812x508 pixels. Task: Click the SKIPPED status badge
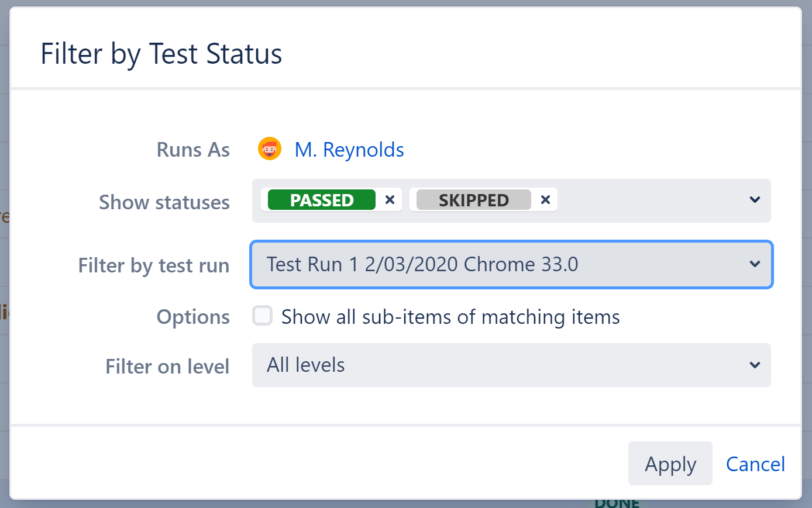(473, 200)
